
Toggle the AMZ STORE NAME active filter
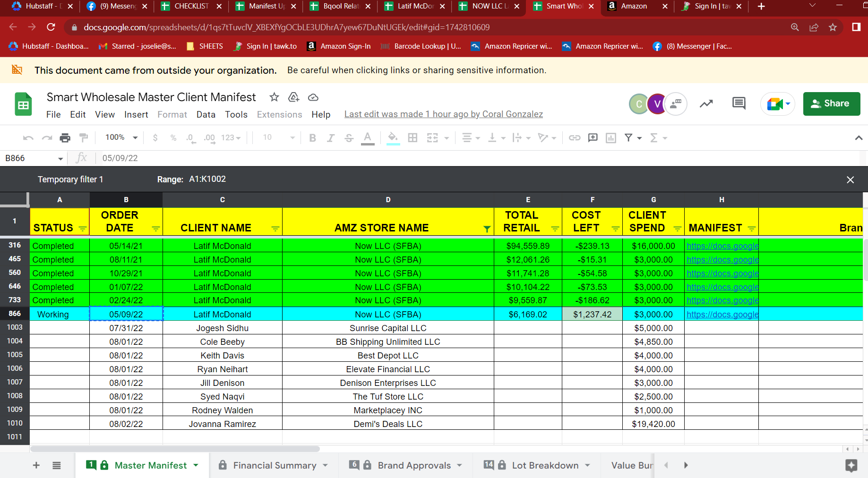click(x=487, y=229)
